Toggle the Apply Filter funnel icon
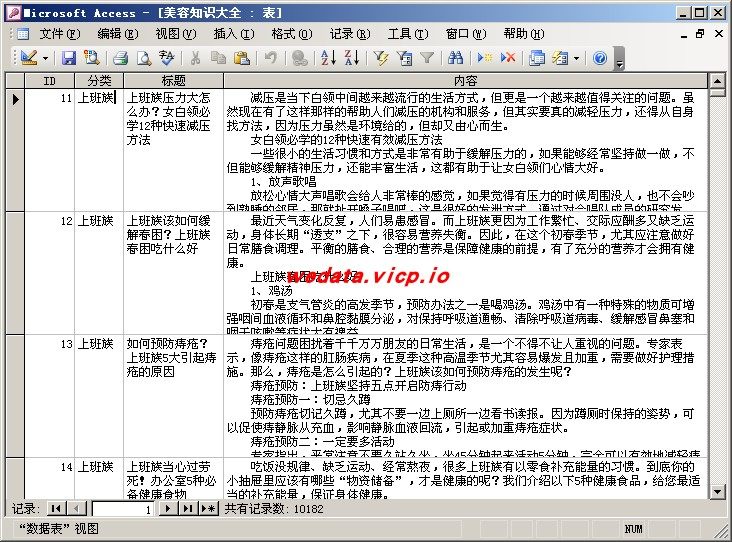 pyautogui.click(x=427, y=58)
